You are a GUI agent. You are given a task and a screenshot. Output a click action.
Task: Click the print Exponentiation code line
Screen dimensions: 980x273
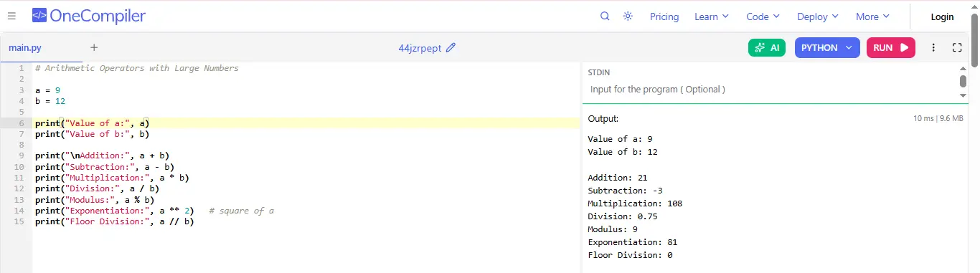click(114, 211)
